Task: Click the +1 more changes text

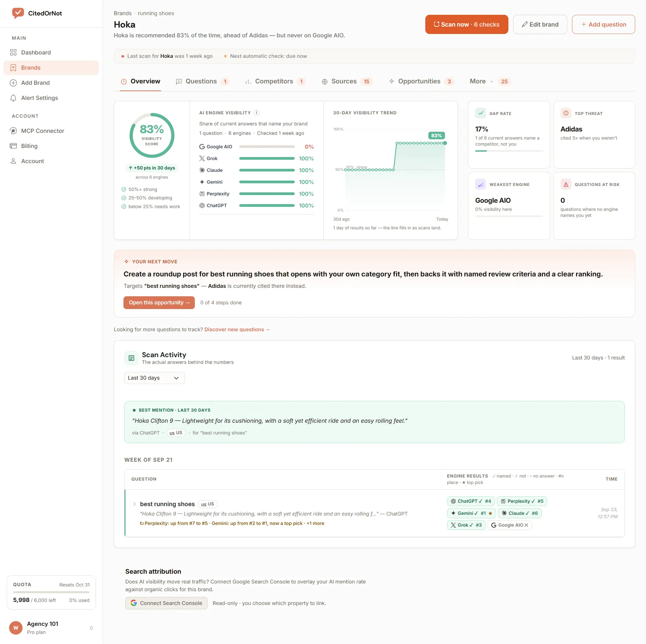Action: pos(315,523)
